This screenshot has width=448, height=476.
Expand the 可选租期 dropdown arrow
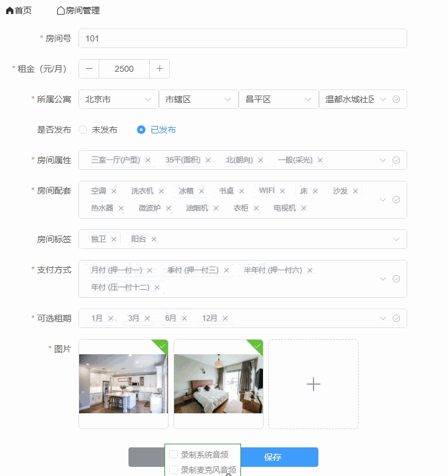tap(383, 318)
